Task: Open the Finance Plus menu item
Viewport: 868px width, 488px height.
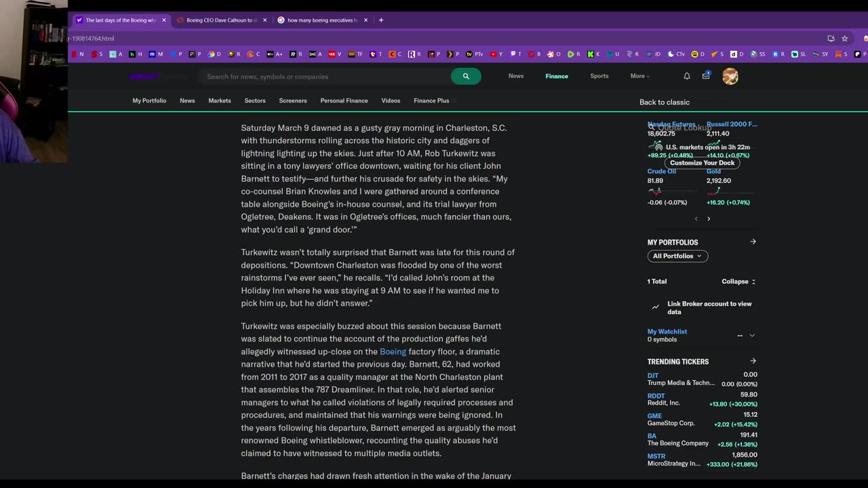Action: [431, 100]
